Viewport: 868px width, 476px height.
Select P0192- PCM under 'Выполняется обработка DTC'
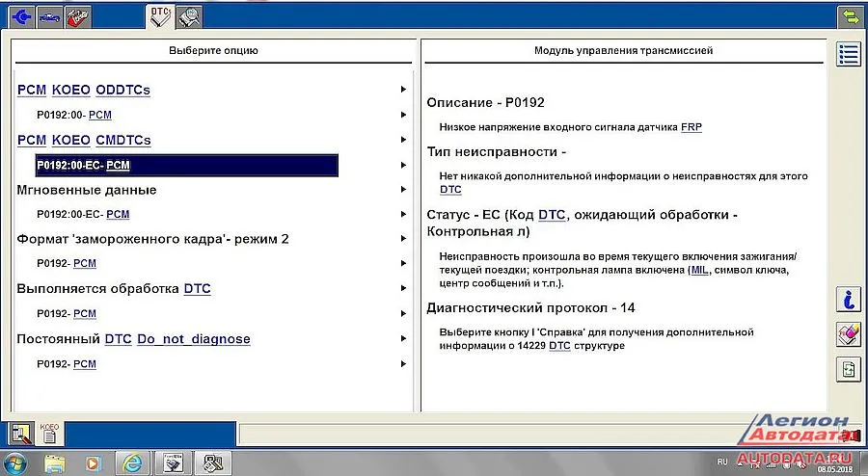point(67,313)
